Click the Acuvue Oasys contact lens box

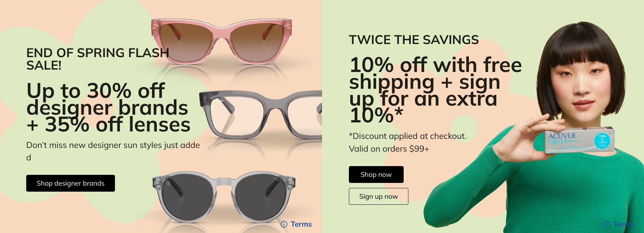click(x=579, y=141)
